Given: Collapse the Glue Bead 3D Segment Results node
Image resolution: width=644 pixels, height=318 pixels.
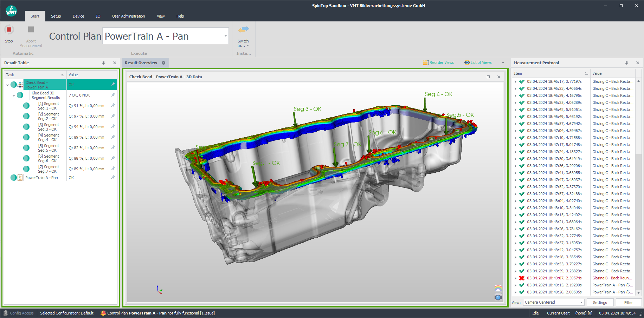Looking at the screenshot, I should pos(14,95).
